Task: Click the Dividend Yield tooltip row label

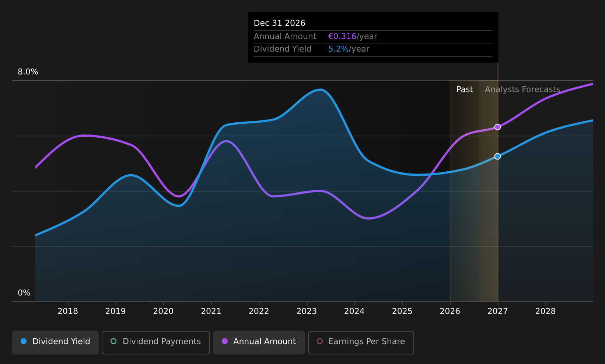Action: click(x=283, y=49)
